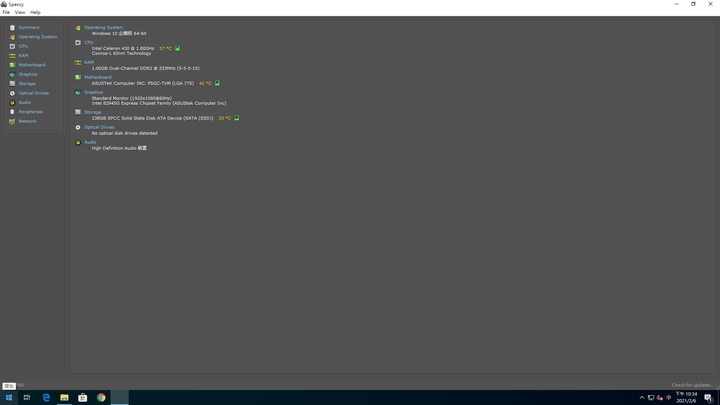The height and width of the screenshot is (405, 720).
Task: Click the Optical Drives disc sidebar icon
Action: coord(12,93)
